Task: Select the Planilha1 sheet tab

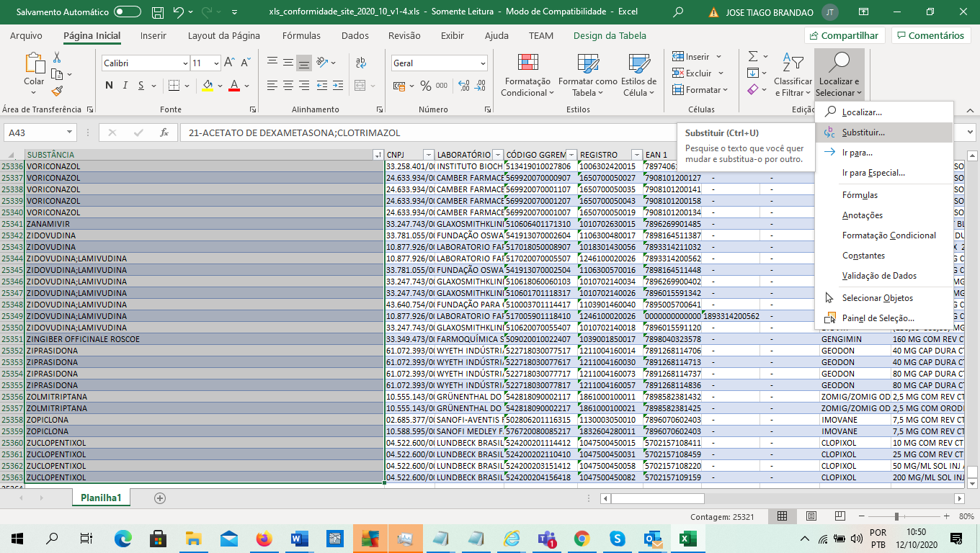Action: 101,498
